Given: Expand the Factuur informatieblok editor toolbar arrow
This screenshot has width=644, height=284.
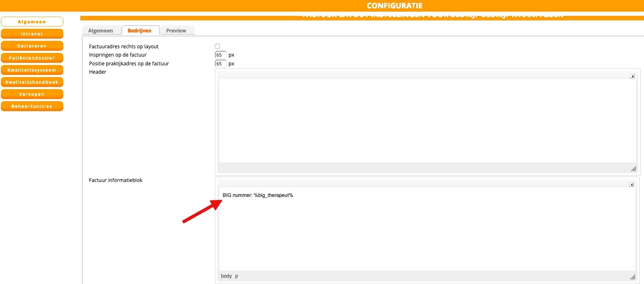Looking at the screenshot, I should (x=631, y=184).
